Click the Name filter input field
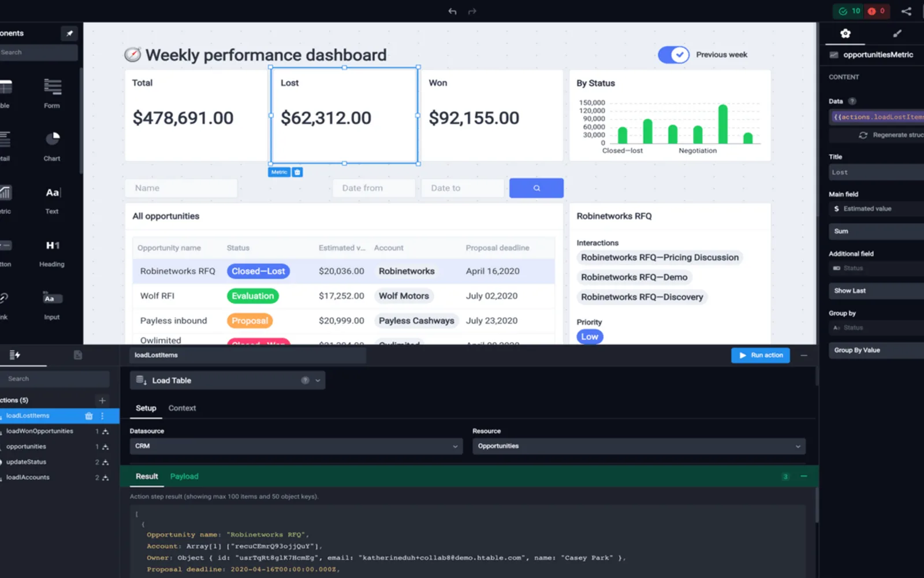The image size is (924, 578). [x=181, y=188]
